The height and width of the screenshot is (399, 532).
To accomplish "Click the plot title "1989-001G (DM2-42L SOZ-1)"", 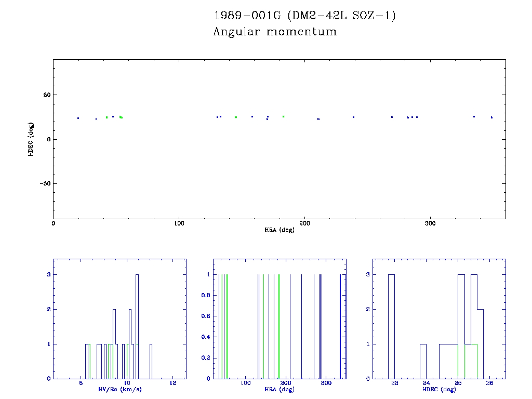I will 304,16.
